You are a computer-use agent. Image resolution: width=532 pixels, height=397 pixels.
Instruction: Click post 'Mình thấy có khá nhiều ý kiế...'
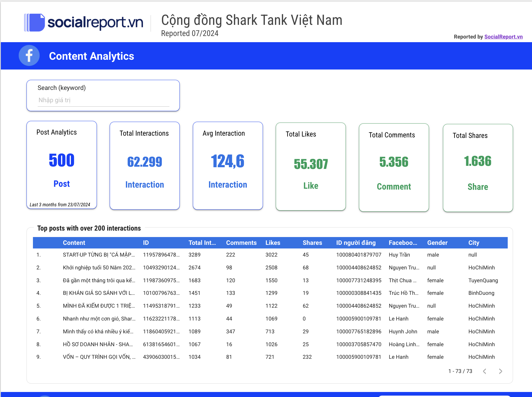click(x=98, y=331)
